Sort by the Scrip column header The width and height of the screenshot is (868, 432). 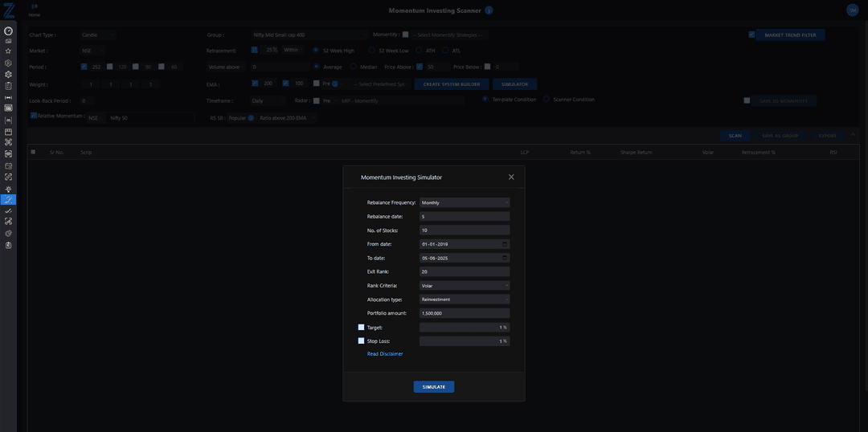point(86,152)
